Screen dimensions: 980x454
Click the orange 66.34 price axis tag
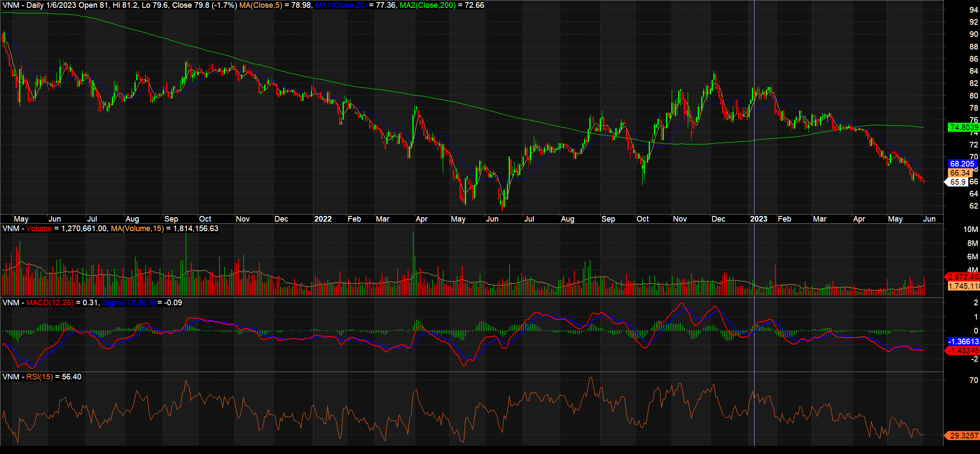pyautogui.click(x=960, y=173)
